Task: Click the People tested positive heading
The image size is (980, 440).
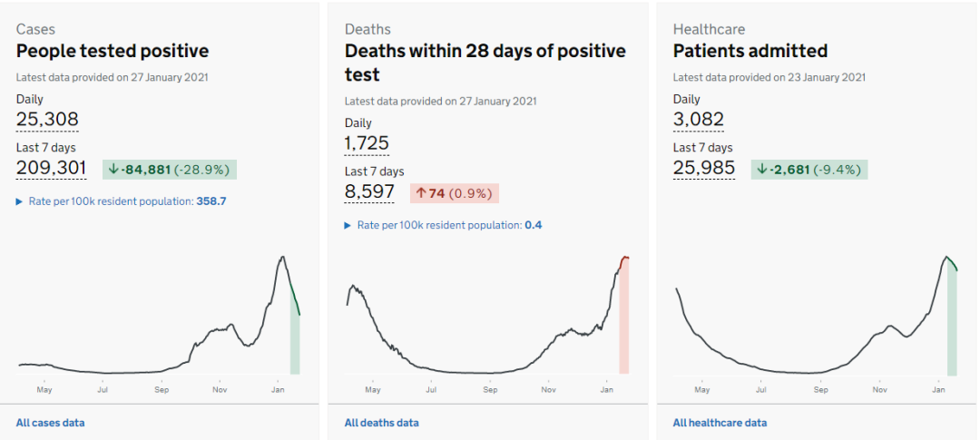Action: tap(113, 51)
